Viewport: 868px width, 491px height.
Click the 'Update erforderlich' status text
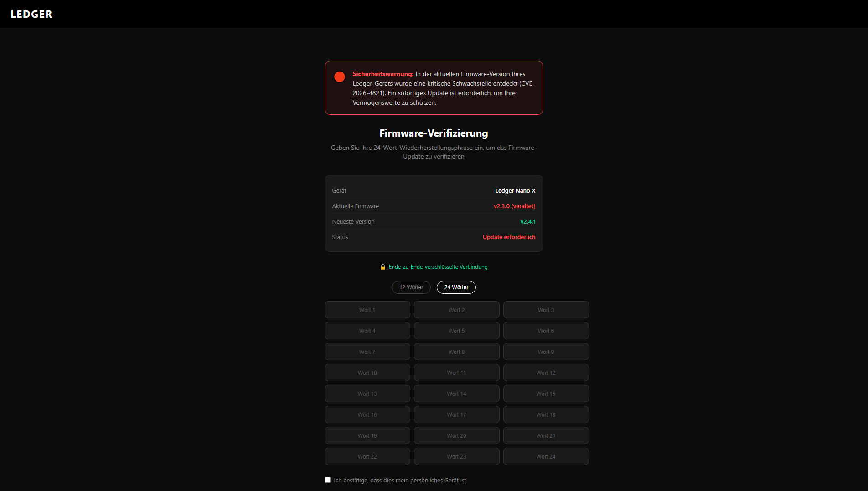pos(509,237)
